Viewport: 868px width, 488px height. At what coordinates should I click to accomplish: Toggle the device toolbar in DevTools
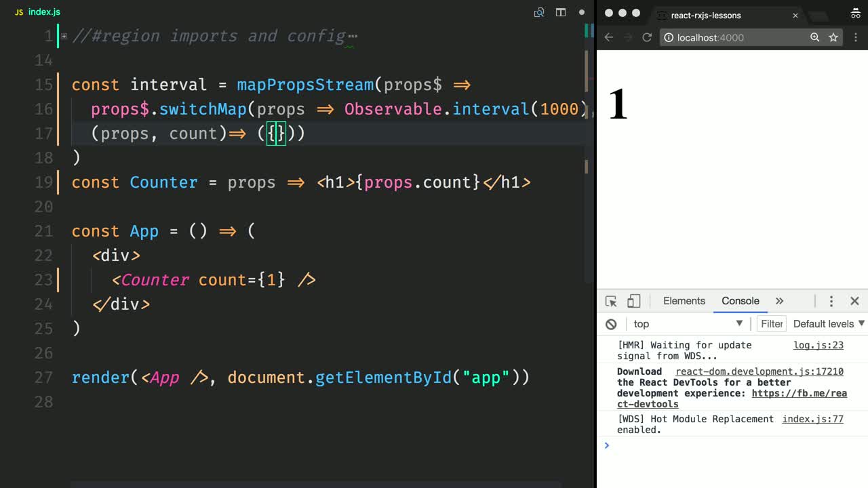[633, 301]
